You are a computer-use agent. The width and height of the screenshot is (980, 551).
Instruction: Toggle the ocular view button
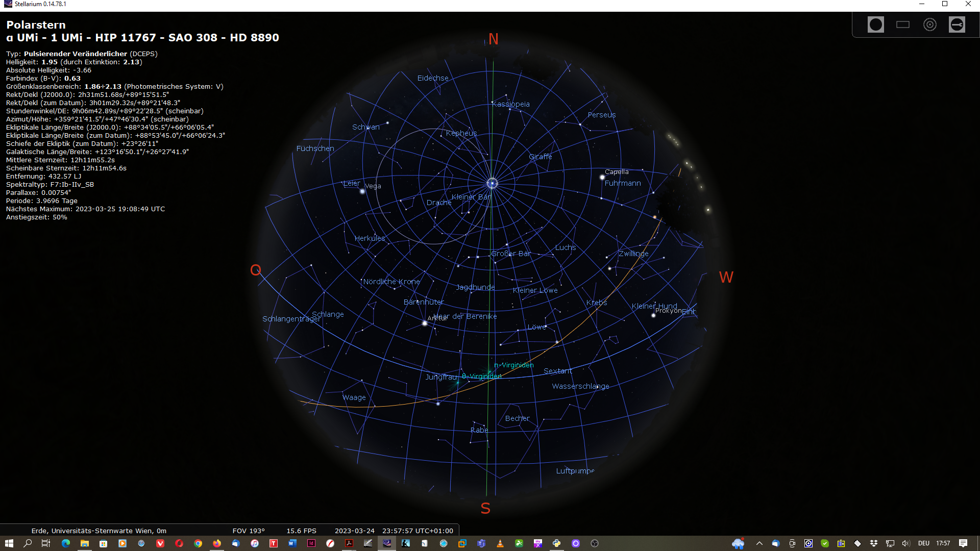[x=875, y=24]
